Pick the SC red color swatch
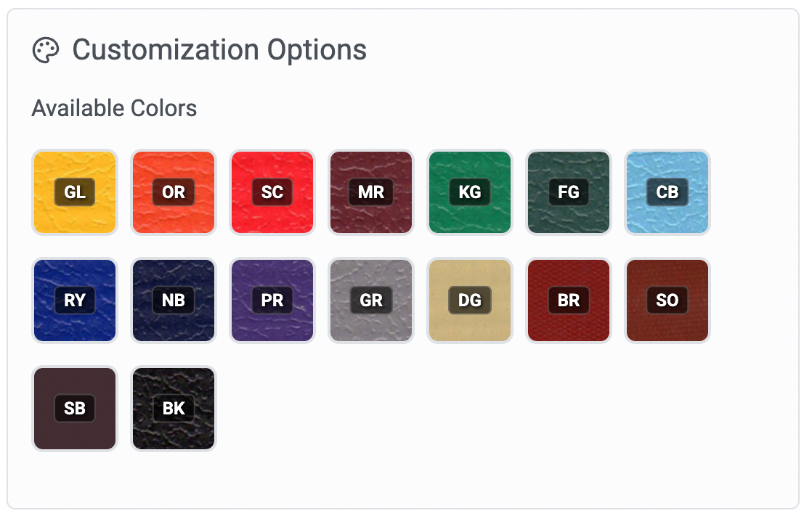This screenshot has height=524, width=812. point(272,192)
